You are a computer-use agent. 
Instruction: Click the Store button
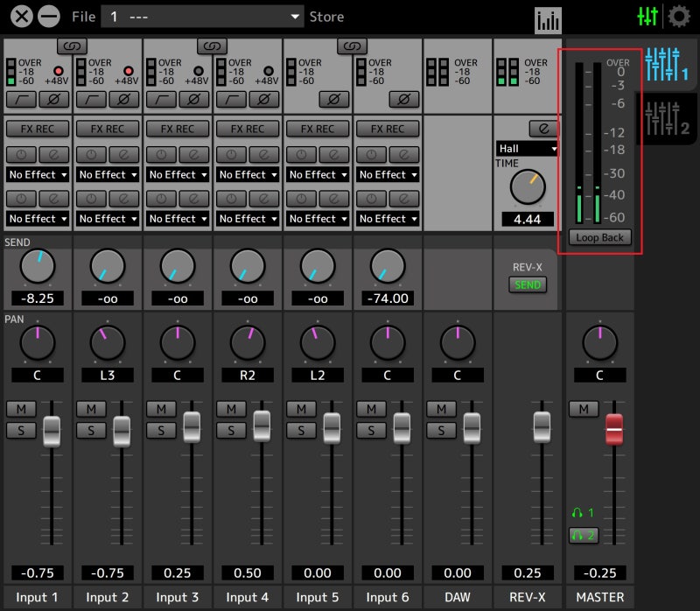326,17
